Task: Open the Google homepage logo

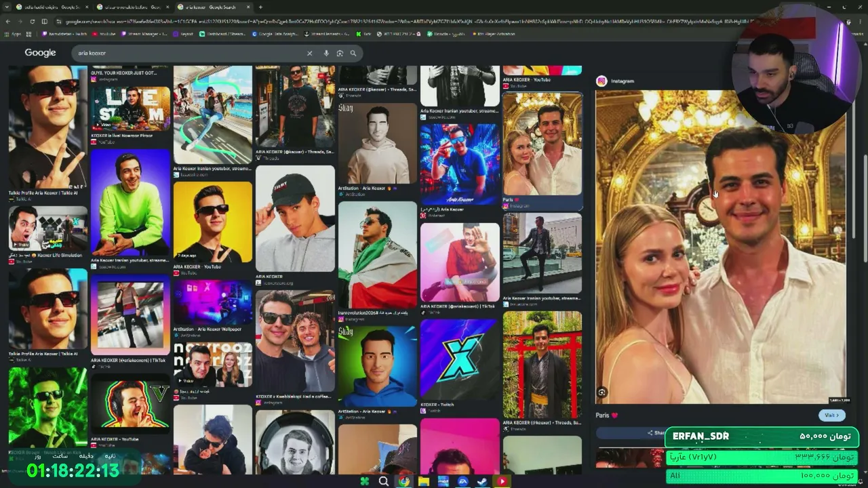Action: [40, 53]
